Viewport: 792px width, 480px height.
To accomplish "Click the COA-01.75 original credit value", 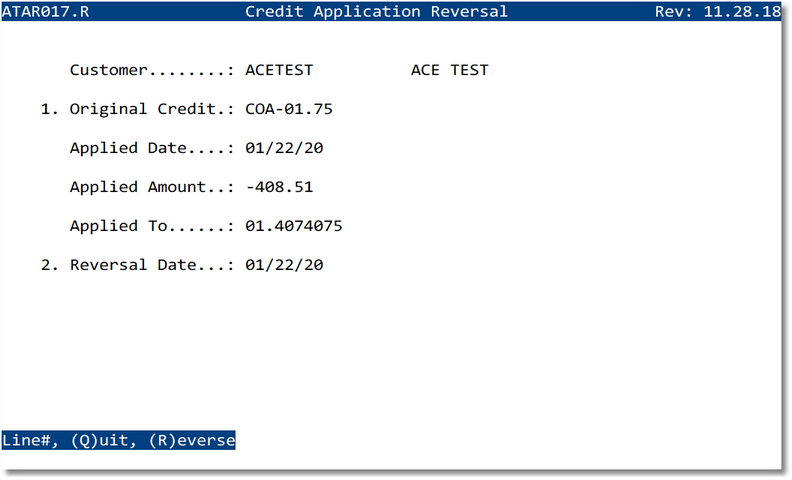I will pos(288,109).
